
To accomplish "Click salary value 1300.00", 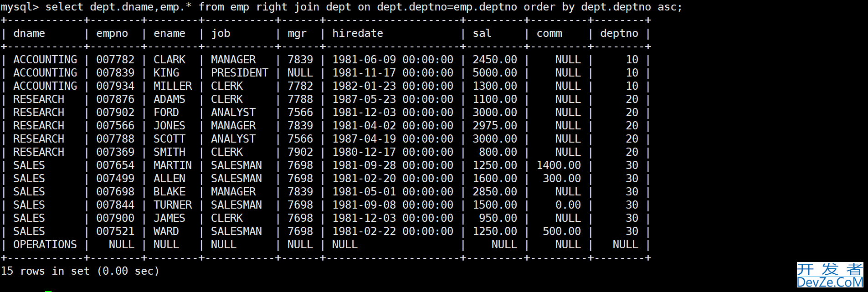I will click(x=495, y=86).
